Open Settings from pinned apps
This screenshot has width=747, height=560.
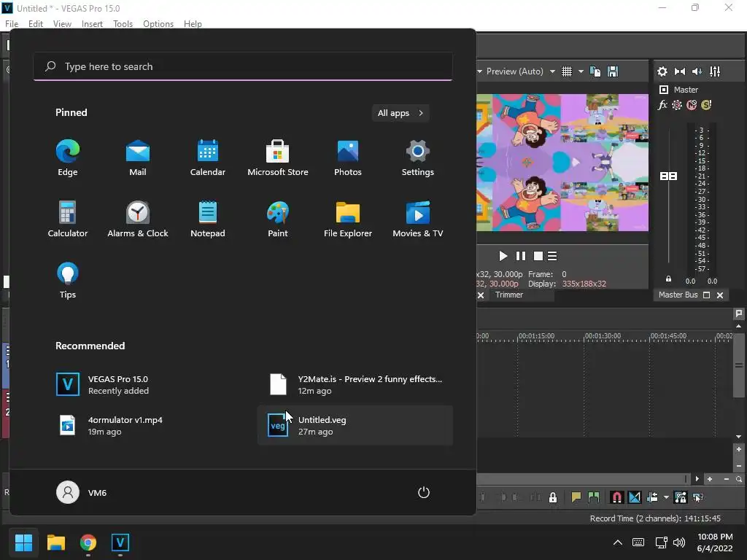click(x=418, y=158)
